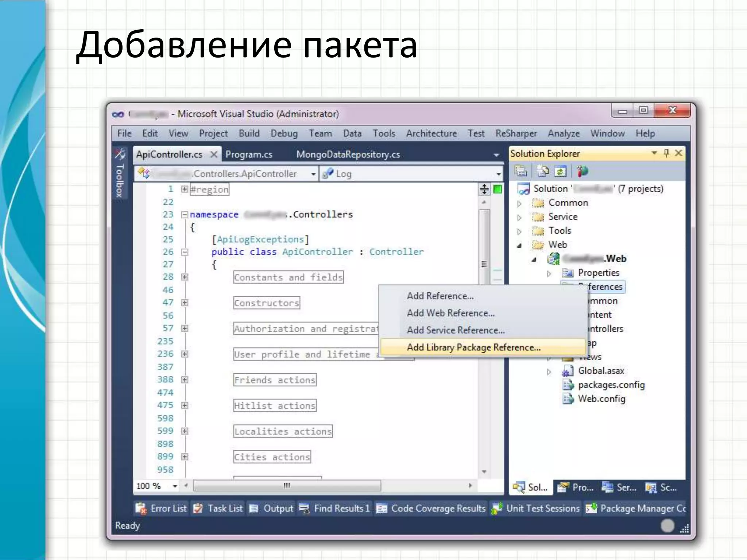Collapse the ApiController class on line 26
The width and height of the screenshot is (747, 560).
(x=185, y=252)
